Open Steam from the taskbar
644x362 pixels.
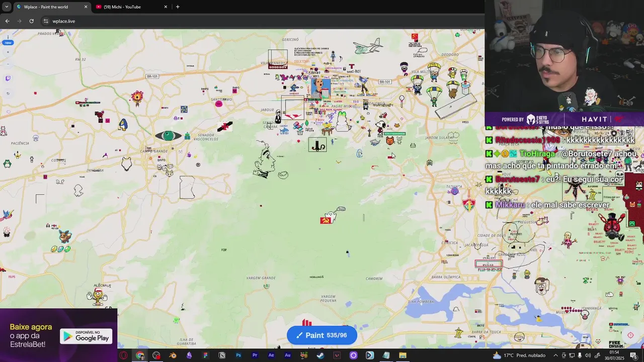click(x=320, y=355)
